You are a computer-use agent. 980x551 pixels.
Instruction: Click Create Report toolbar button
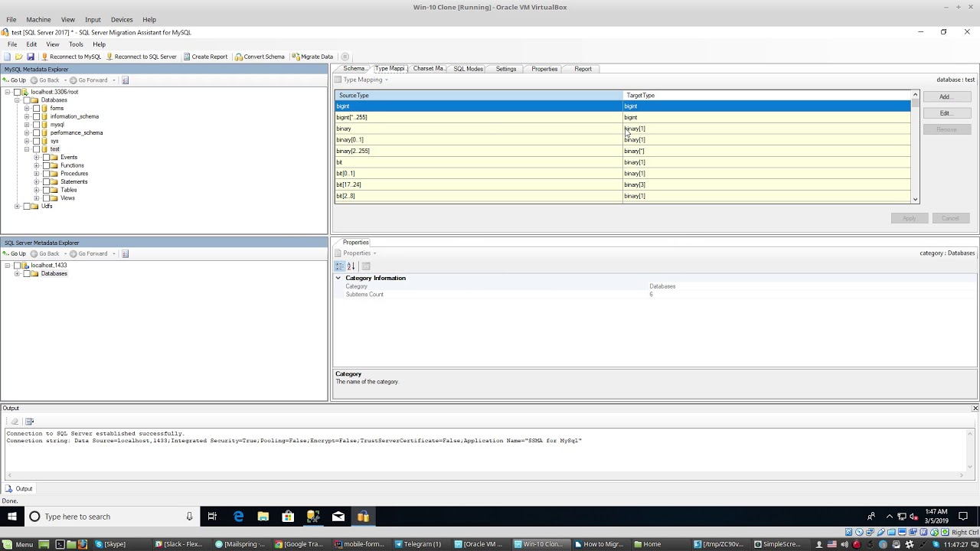(205, 57)
